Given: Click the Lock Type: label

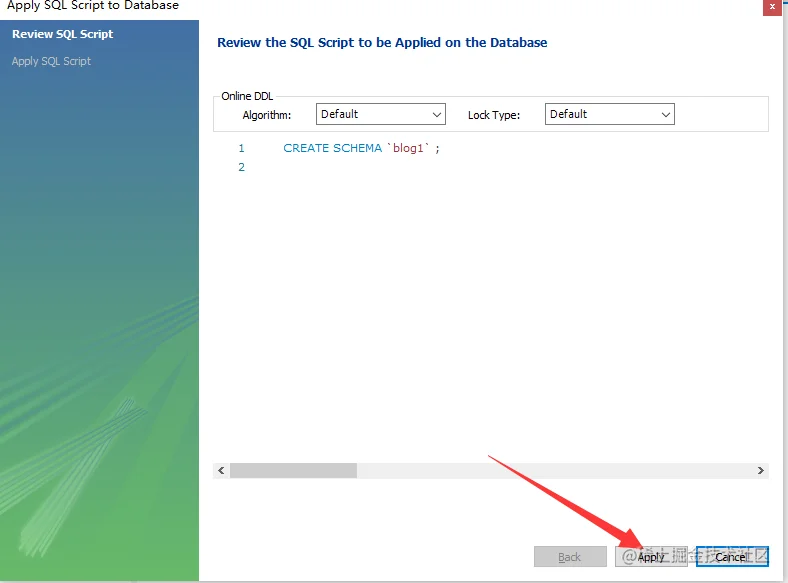Looking at the screenshot, I should click(494, 115).
